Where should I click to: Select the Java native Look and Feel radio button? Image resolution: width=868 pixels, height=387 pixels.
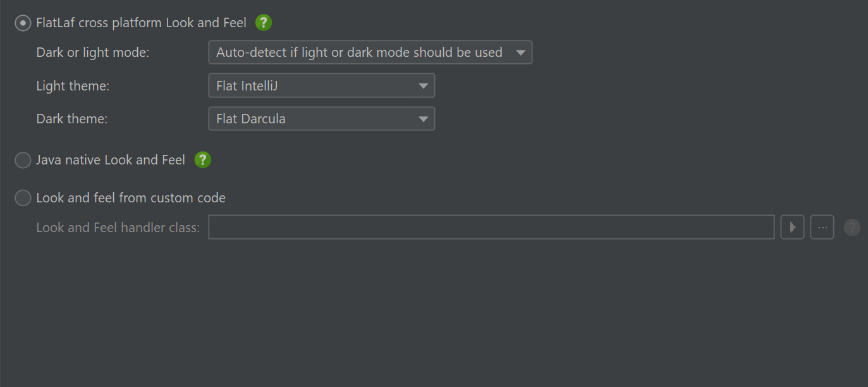pyautogui.click(x=23, y=160)
